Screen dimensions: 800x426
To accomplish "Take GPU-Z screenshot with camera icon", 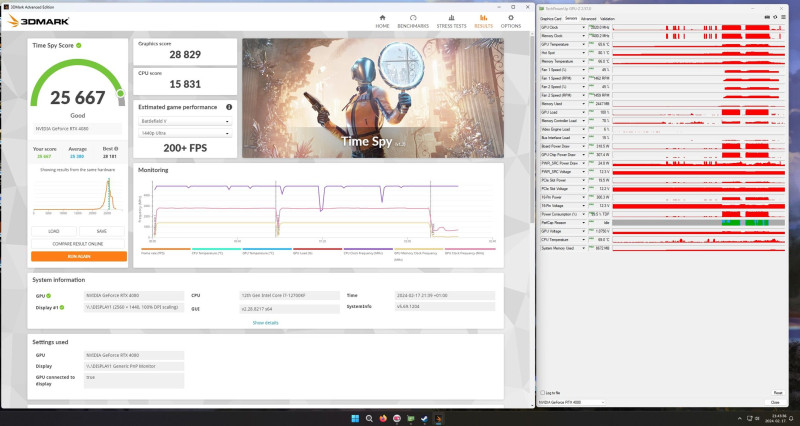I will pyautogui.click(x=767, y=17).
